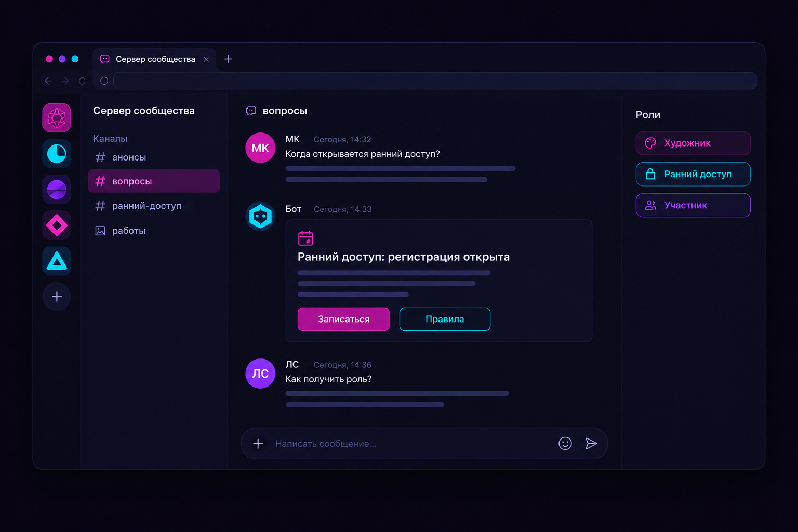Open the ранний-доступ channel
Viewport: 798px width, 532px height.
point(154,206)
